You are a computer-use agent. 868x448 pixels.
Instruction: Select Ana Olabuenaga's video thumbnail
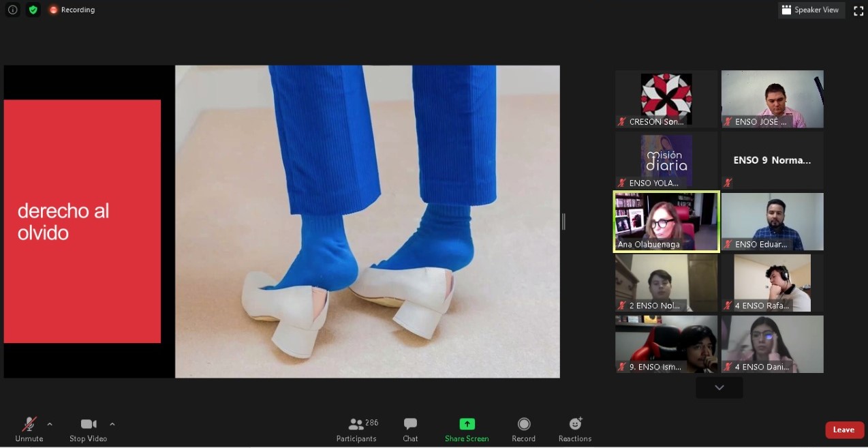[666, 222]
